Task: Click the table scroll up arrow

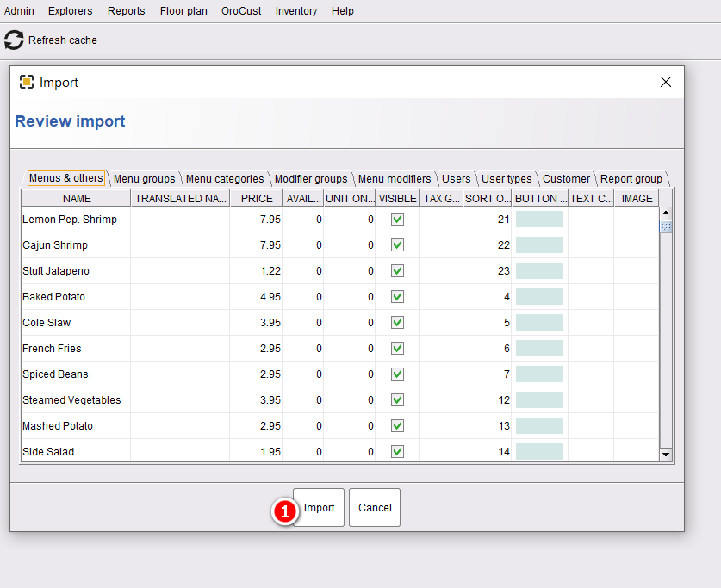Action: pos(665,213)
